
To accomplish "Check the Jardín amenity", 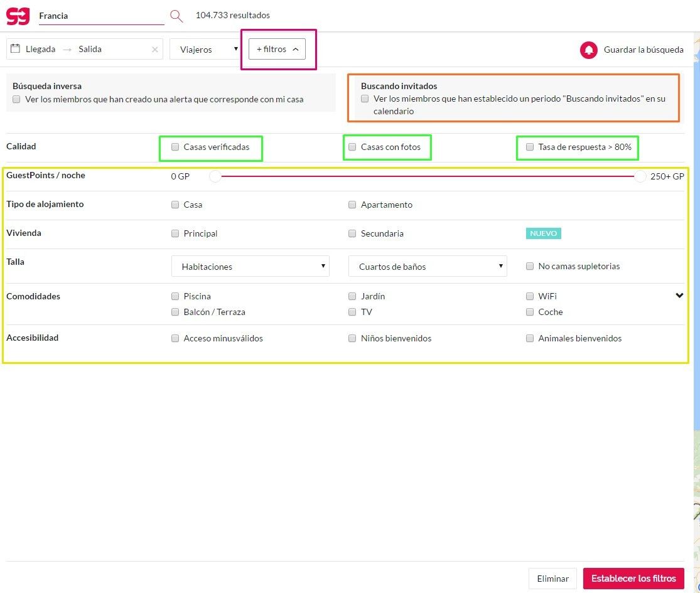I will coord(352,296).
